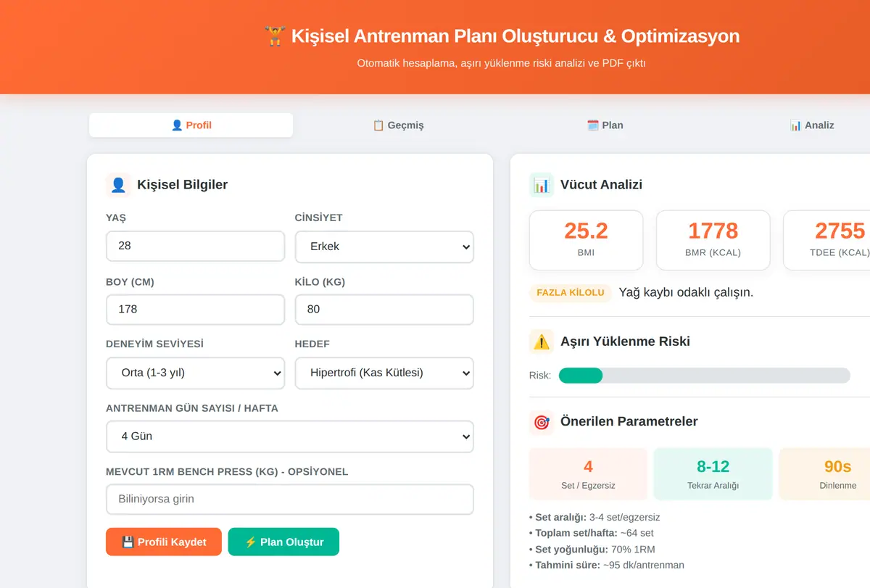Click the overload Risk progress bar
The image size is (870, 588).
(x=704, y=376)
